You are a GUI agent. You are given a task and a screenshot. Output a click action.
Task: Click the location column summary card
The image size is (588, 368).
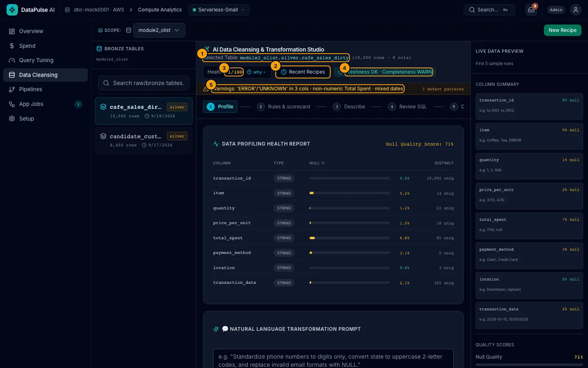(x=529, y=285)
